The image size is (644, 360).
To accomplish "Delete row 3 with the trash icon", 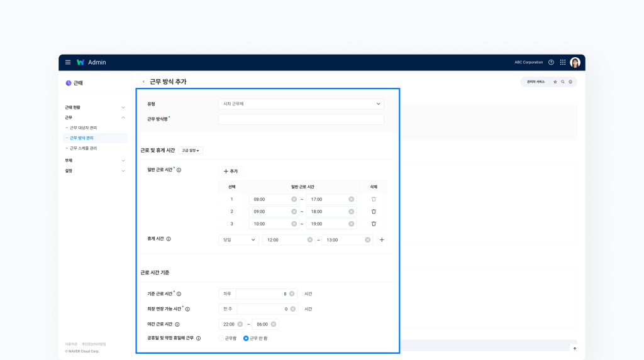I will [374, 224].
